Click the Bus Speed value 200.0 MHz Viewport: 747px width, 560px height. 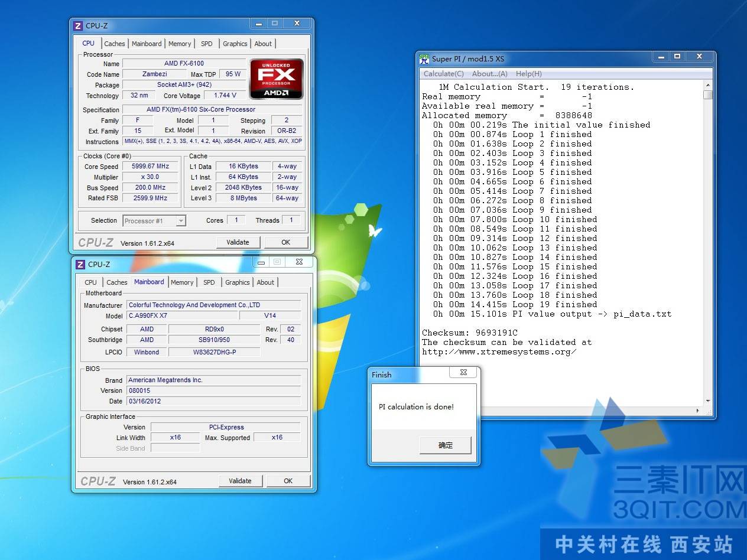(x=150, y=187)
